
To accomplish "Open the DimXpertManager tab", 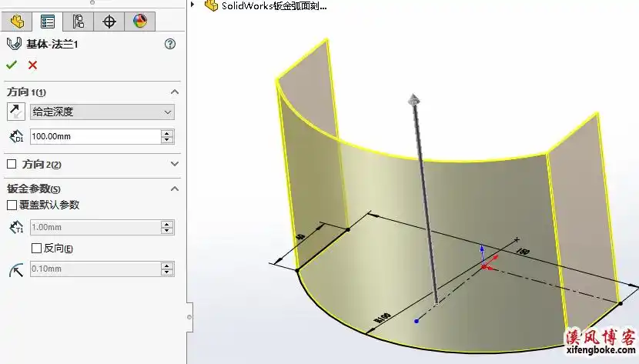I will 109,22.
